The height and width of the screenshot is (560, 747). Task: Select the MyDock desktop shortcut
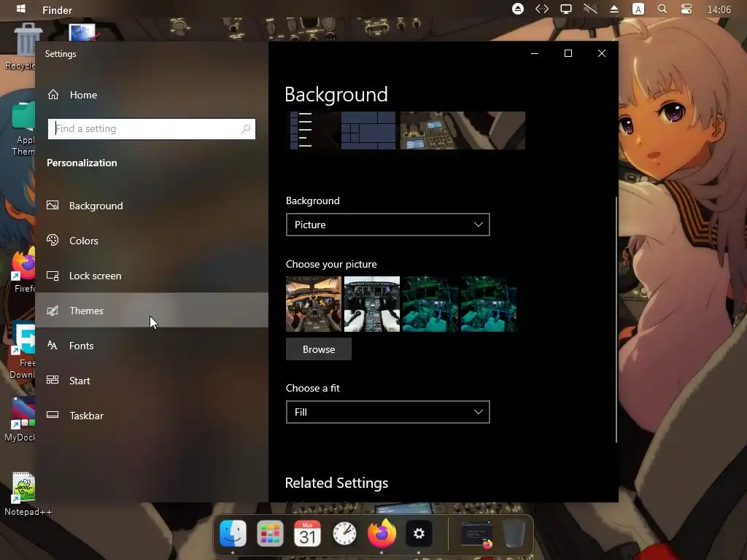pyautogui.click(x=20, y=419)
